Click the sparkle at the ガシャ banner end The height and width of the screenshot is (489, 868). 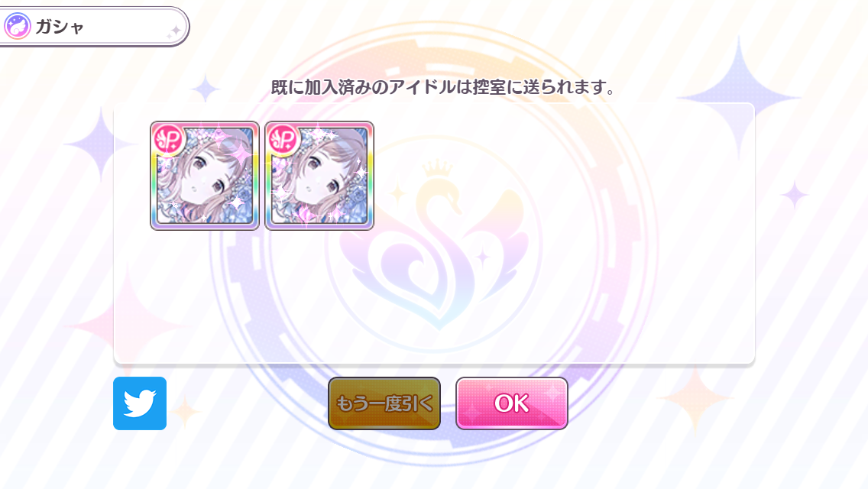click(x=173, y=32)
